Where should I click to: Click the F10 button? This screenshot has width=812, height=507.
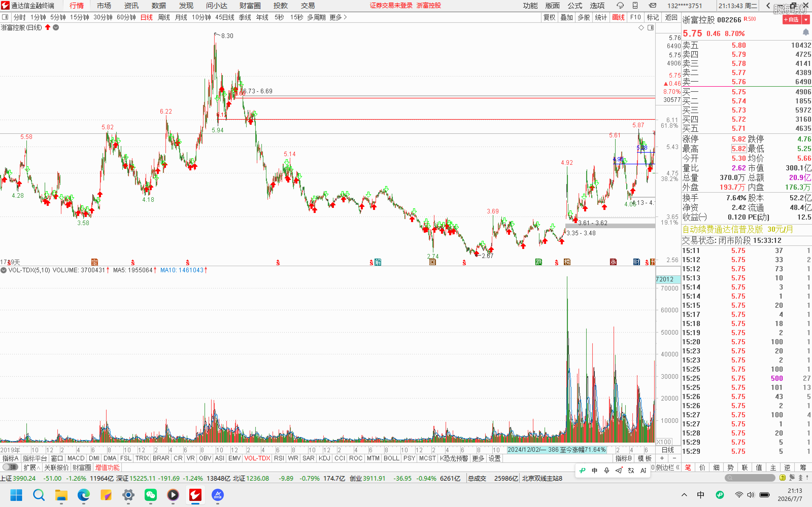coord(635,17)
